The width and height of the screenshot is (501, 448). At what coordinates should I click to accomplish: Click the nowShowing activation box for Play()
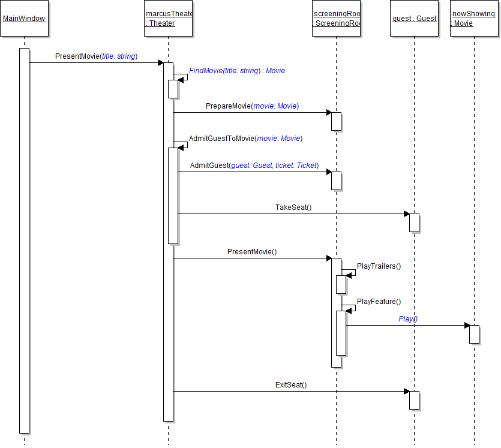(x=474, y=334)
